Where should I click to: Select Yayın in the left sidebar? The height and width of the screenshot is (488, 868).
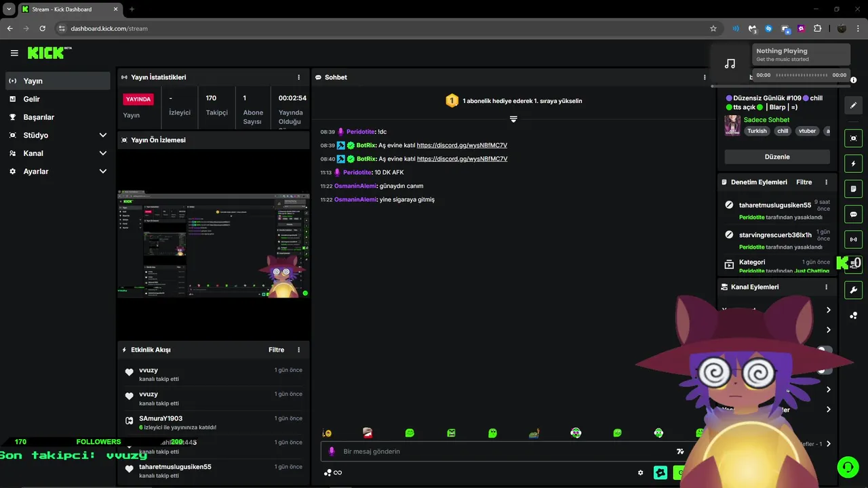[58, 81]
